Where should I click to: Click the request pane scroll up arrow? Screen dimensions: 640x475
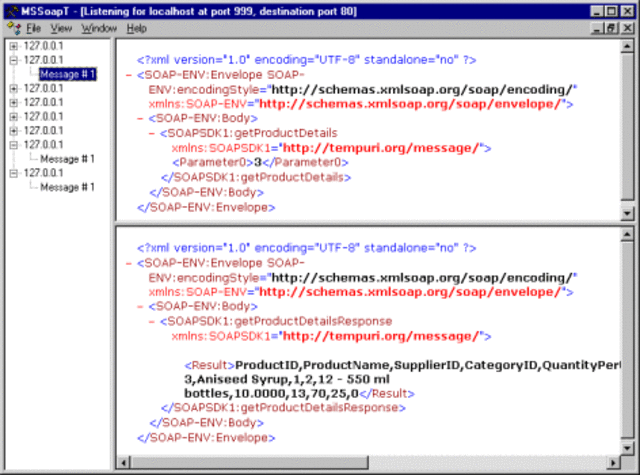(627, 46)
